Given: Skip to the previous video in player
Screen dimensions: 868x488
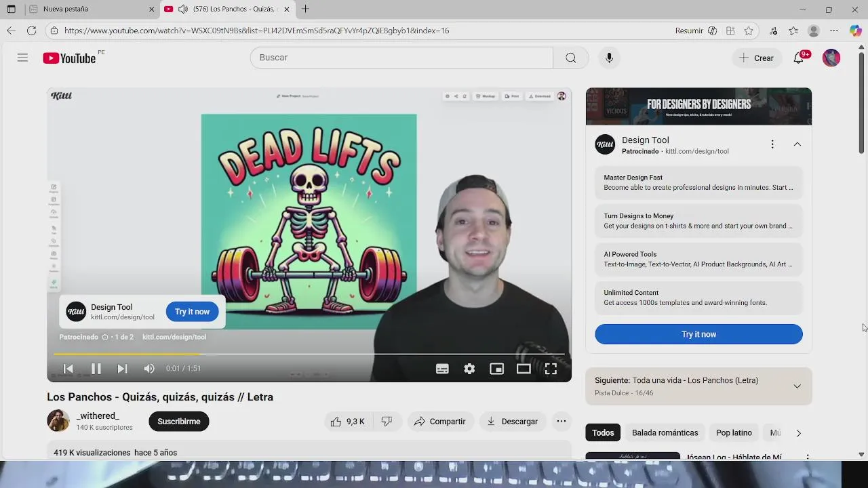Looking at the screenshot, I should [68, 369].
